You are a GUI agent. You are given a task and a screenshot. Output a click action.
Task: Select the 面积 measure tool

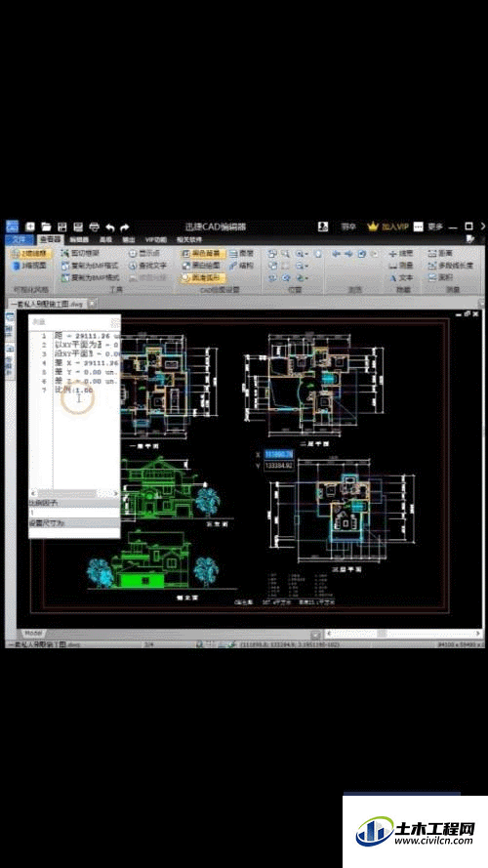click(x=440, y=277)
